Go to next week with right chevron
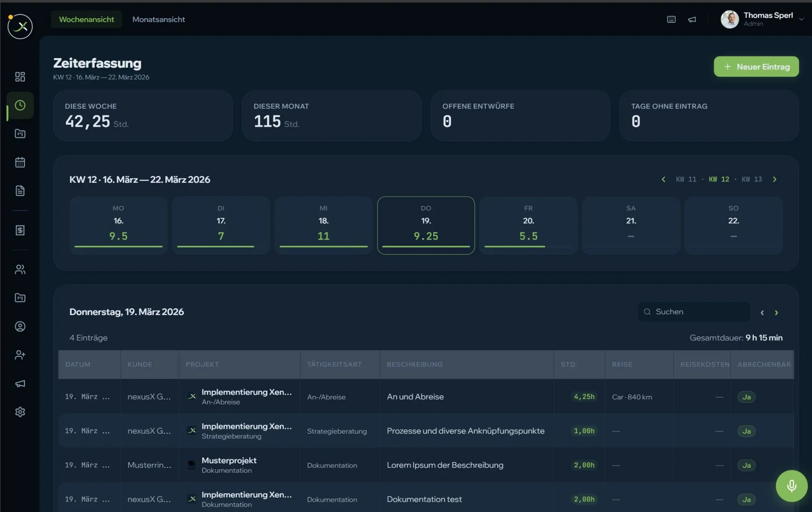812x512 pixels. 775,179
